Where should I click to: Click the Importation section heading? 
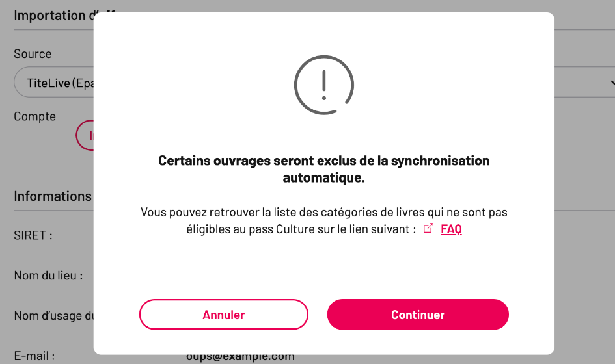[53, 16]
